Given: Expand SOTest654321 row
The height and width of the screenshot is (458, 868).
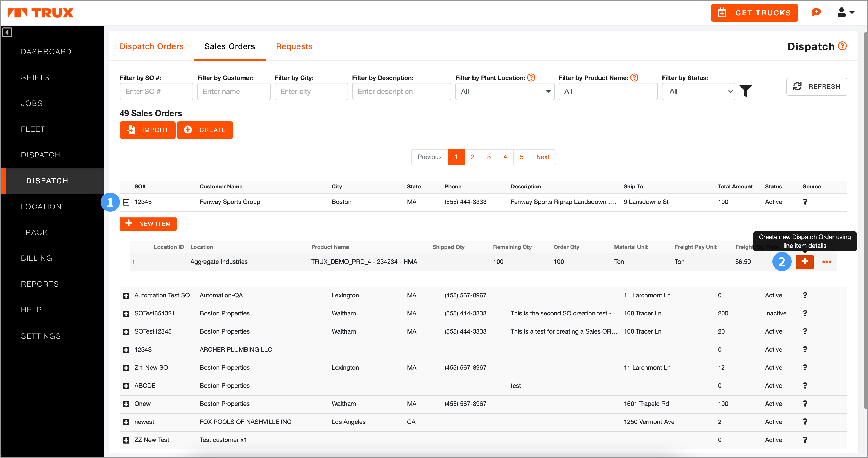Looking at the screenshot, I should coord(126,314).
